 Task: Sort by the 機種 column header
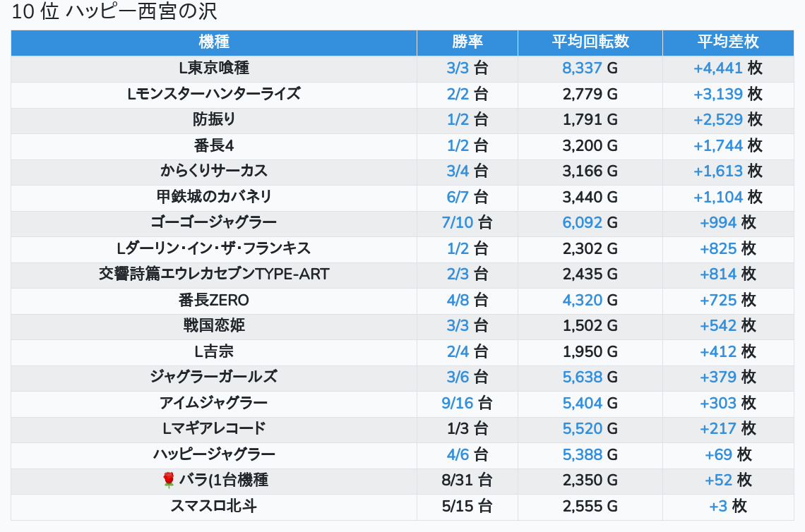[x=214, y=42]
